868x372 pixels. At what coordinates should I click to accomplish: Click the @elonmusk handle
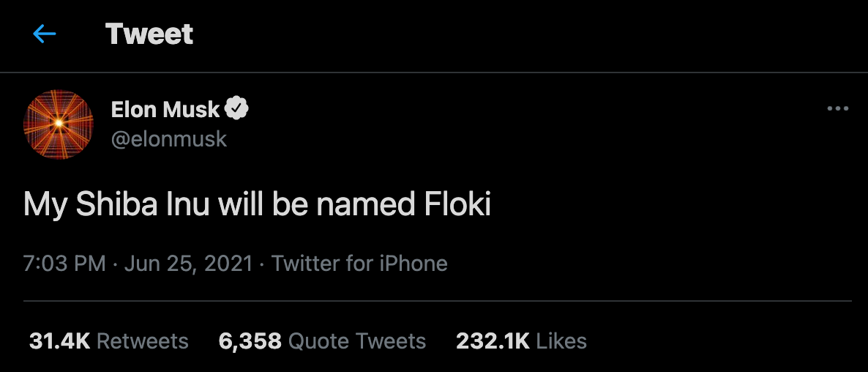pos(169,139)
